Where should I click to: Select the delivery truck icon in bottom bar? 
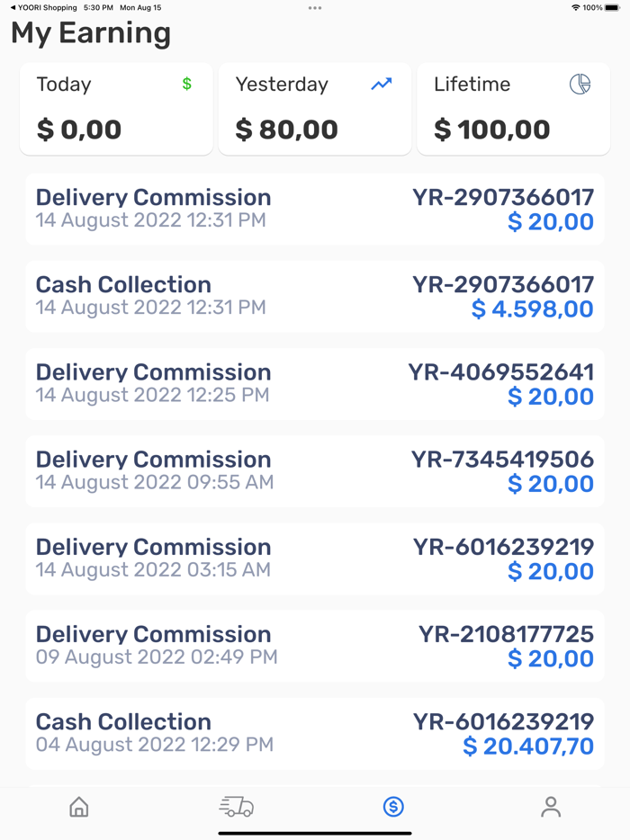pyautogui.click(x=236, y=807)
